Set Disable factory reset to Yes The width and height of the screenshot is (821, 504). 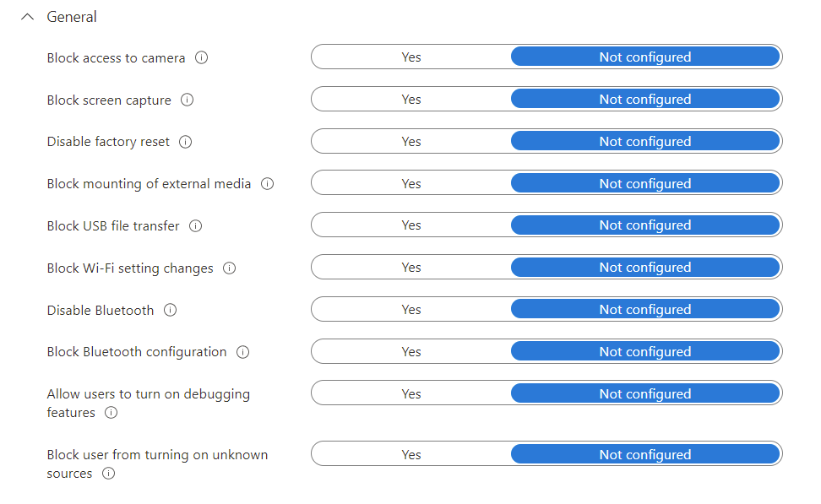[x=410, y=141]
